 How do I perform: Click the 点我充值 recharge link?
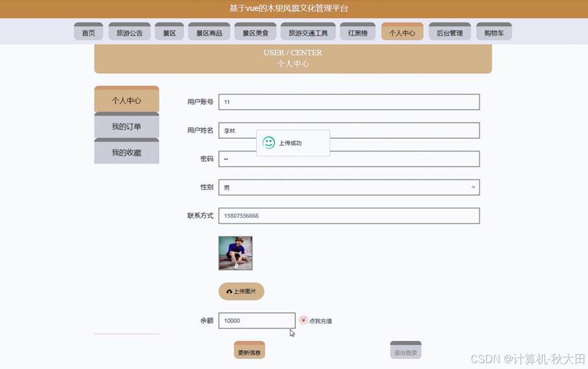click(x=320, y=321)
